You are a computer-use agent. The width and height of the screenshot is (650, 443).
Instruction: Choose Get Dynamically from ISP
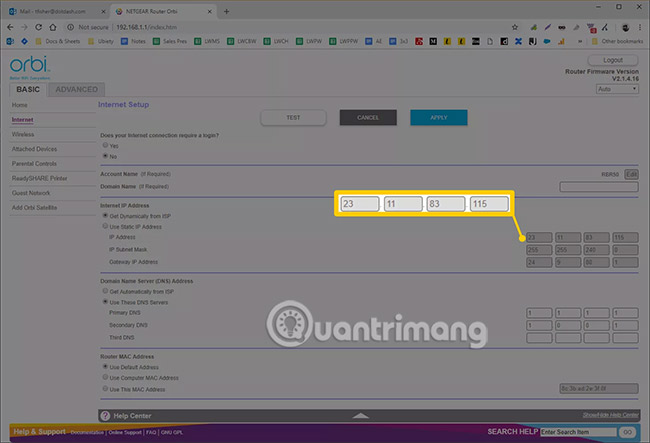[x=105, y=215]
